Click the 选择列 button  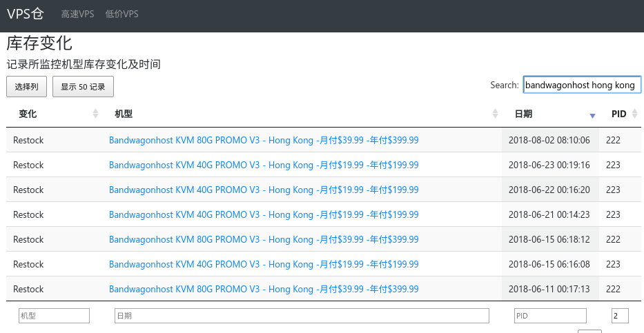point(27,87)
